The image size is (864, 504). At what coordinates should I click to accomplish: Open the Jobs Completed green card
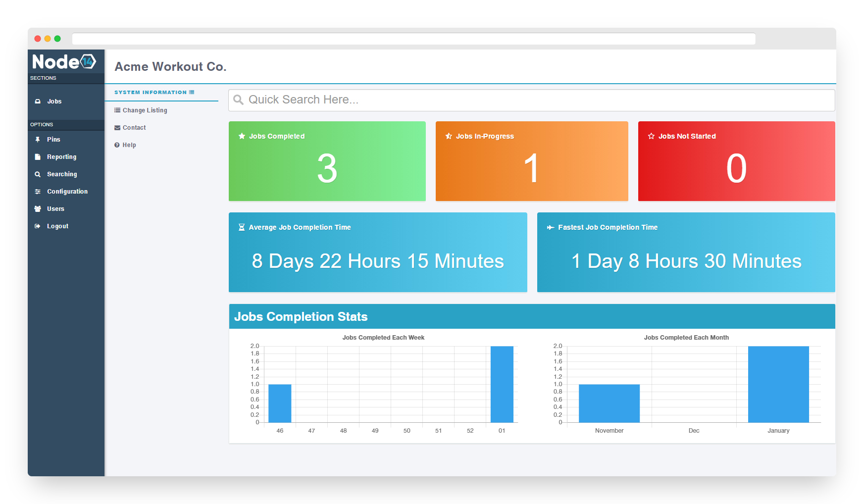327,161
